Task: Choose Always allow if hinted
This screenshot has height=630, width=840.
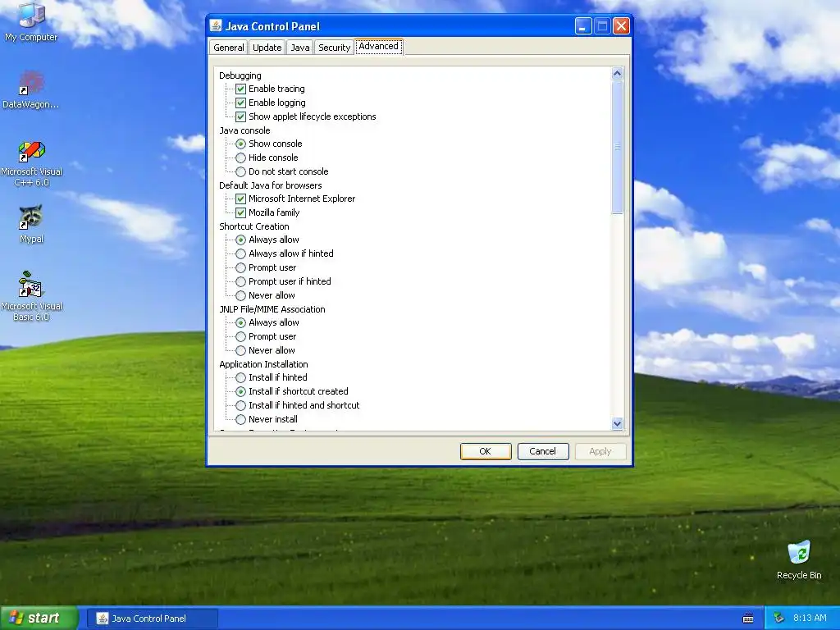Action: 241,253
